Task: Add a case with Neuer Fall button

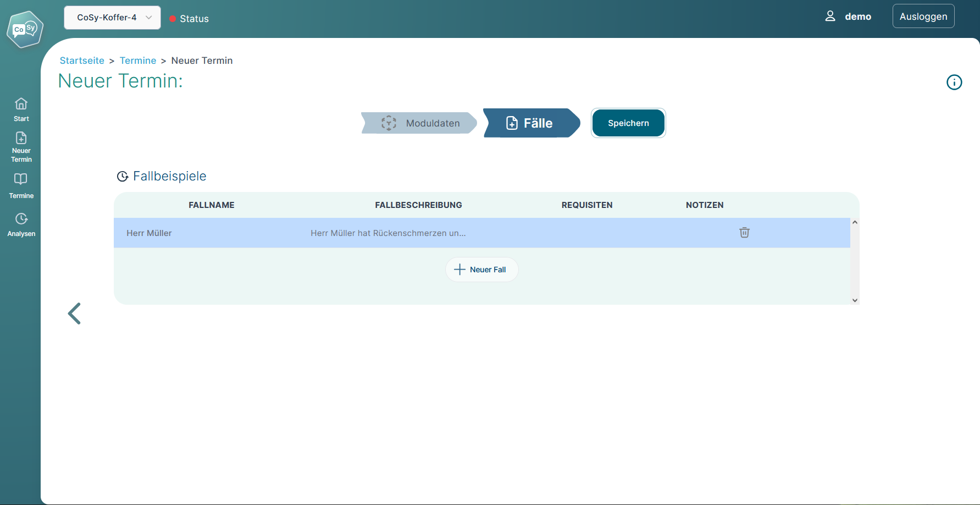Action: (x=481, y=270)
